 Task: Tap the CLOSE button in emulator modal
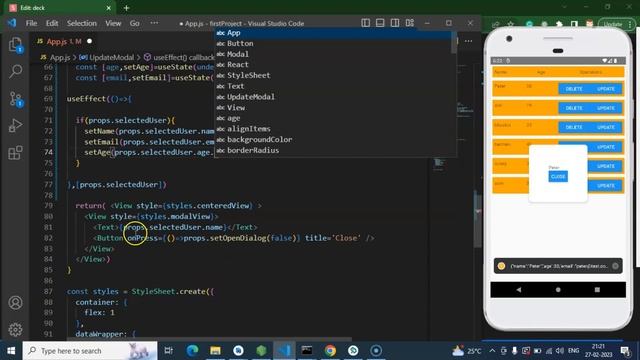click(x=558, y=176)
